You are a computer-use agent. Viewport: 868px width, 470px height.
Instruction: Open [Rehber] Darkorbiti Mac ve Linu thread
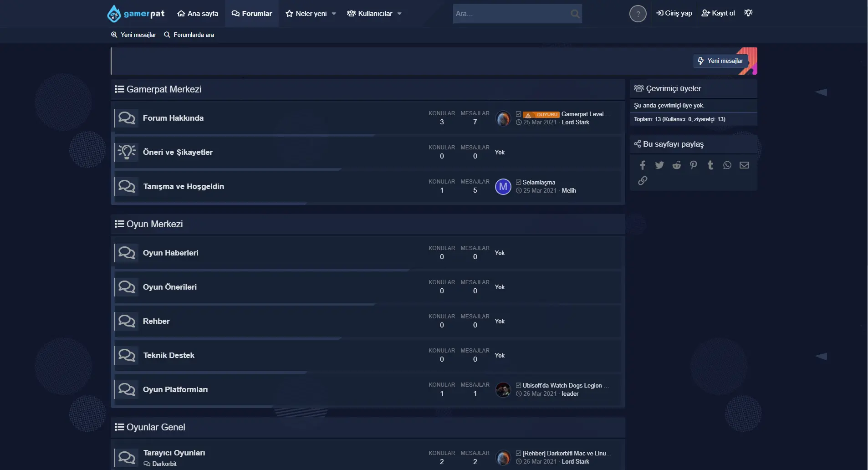(566, 453)
